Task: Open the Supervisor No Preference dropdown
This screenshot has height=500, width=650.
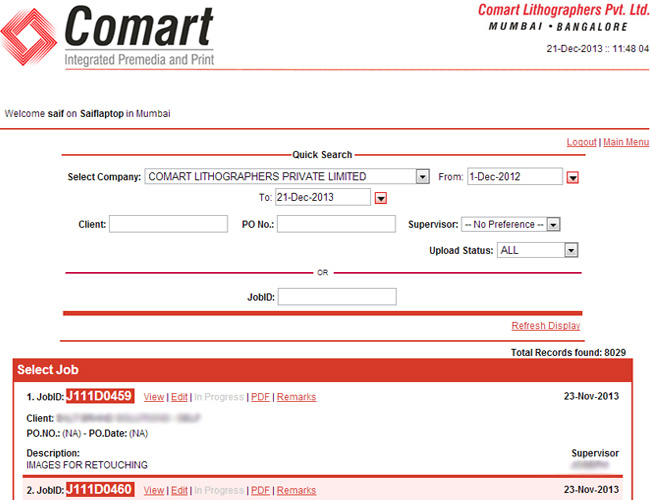Action: 553,224
